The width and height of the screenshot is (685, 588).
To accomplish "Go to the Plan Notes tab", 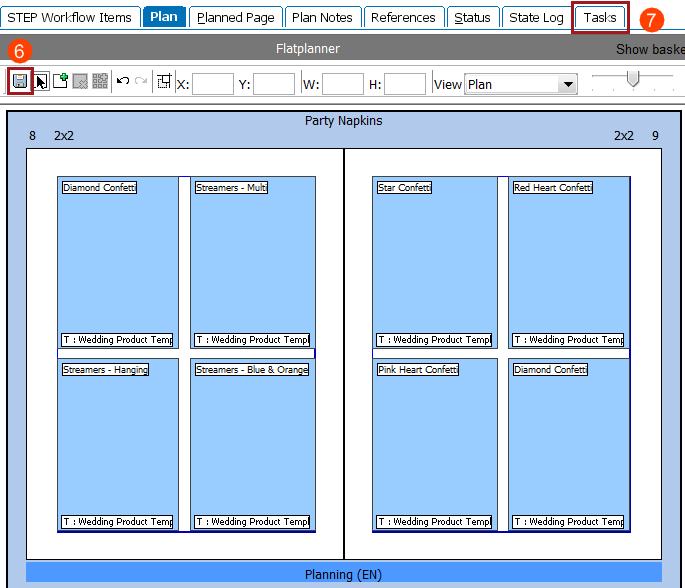I will pos(322,17).
